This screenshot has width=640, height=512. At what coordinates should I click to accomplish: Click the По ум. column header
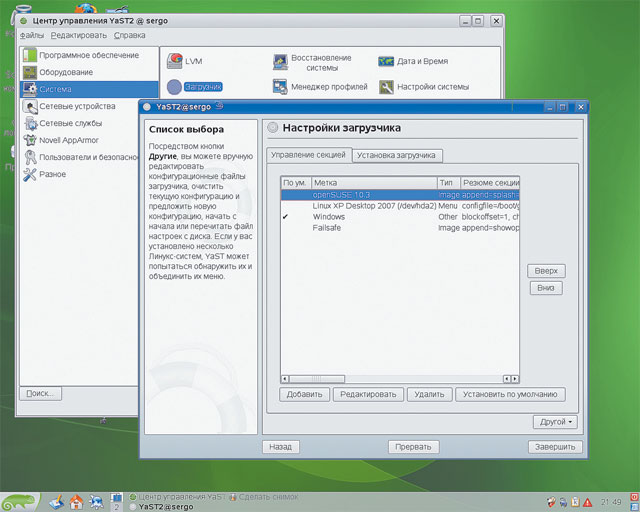coord(296,183)
